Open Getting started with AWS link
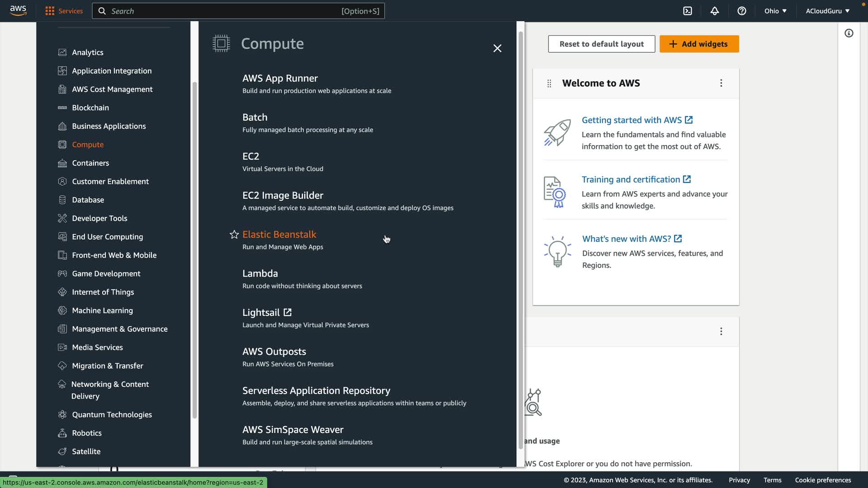The width and height of the screenshot is (868, 488). click(x=632, y=120)
